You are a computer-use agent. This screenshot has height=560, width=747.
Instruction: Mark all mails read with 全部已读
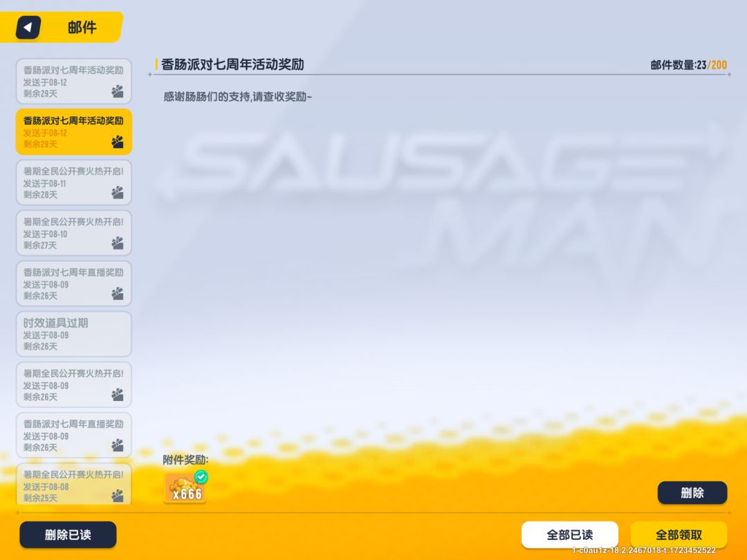pyautogui.click(x=570, y=534)
